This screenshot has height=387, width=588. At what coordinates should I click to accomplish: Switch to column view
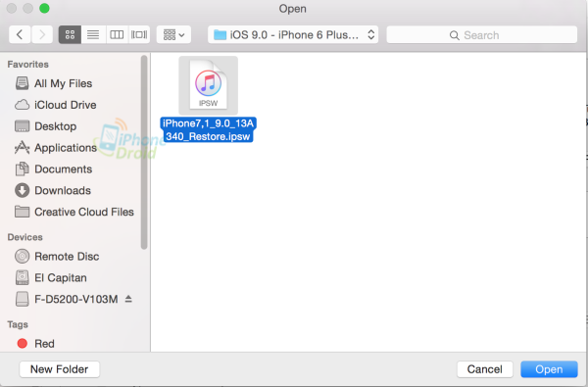(x=117, y=35)
